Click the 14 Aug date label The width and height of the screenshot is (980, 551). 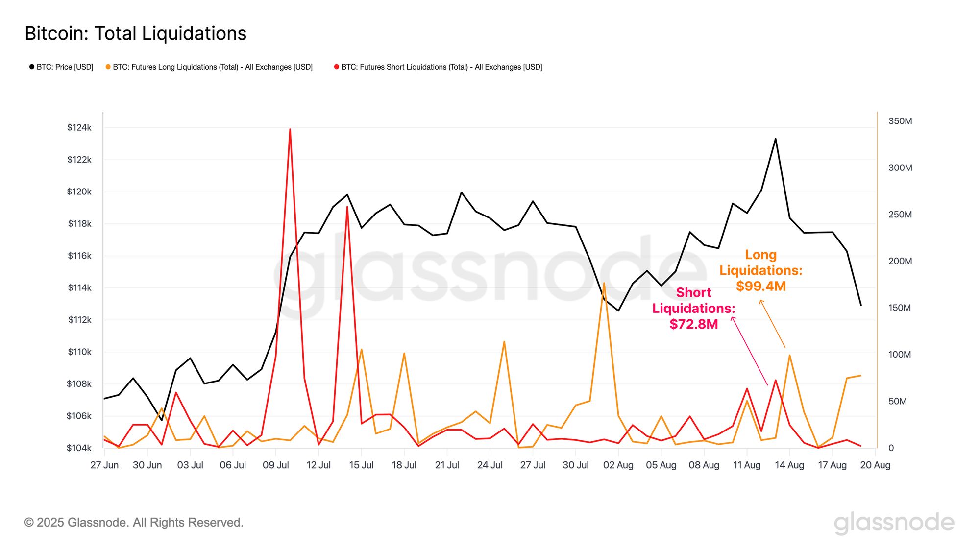pos(789,465)
